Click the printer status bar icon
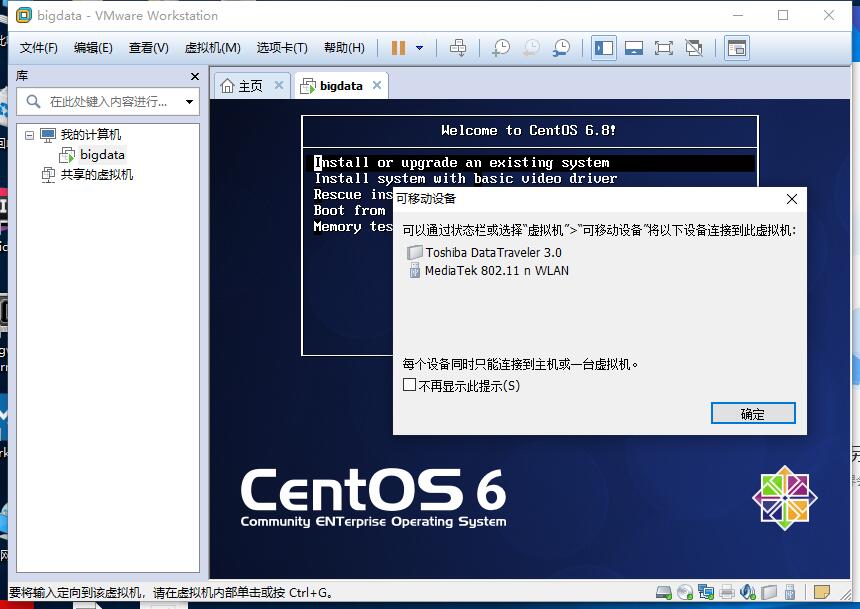 [x=727, y=593]
